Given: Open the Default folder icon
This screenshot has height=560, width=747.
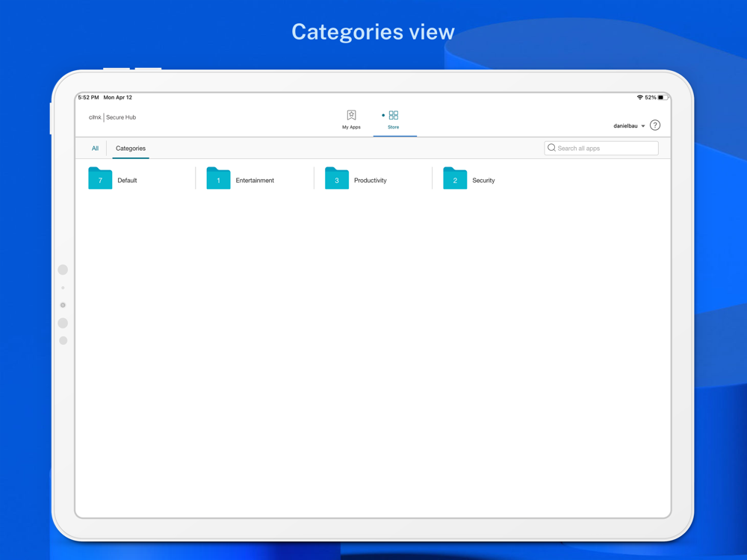Looking at the screenshot, I should point(100,178).
